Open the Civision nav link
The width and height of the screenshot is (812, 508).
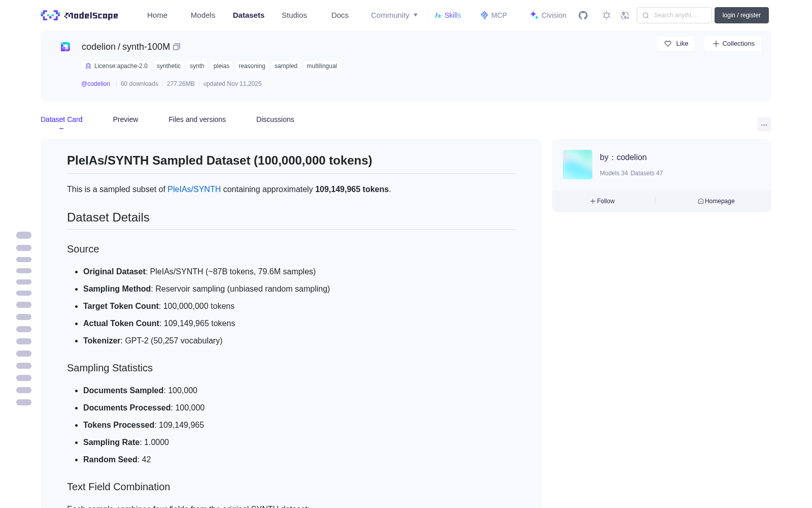click(548, 15)
